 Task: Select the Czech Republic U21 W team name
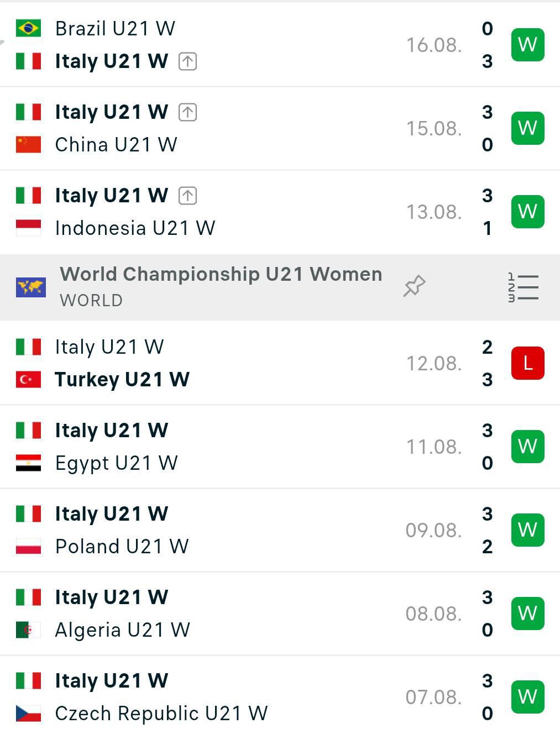tap(161, 714)
